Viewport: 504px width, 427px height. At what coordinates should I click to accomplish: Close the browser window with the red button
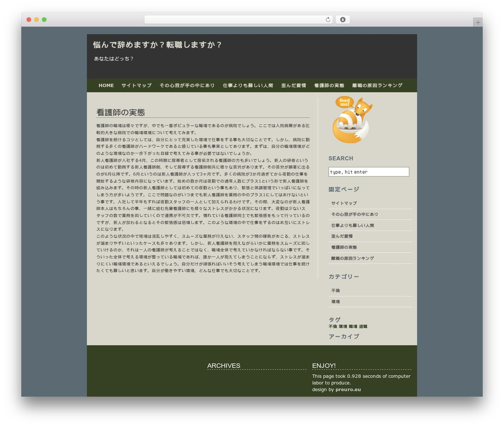pyautogui.click(x=29, y=20)
